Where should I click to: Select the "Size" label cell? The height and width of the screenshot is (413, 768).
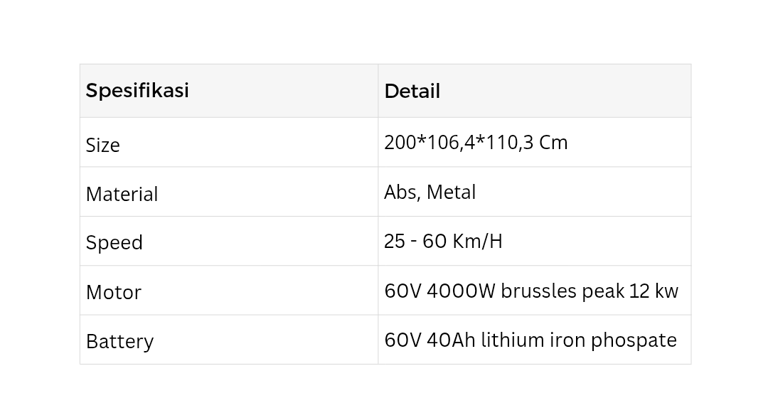coord(103,145)
